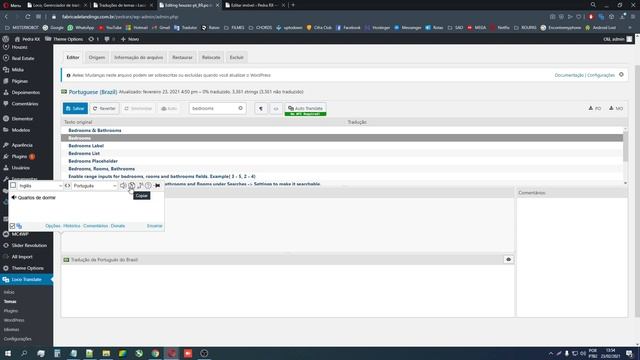640x360 pixels.
Task: Click WordPress logo in admin bar
Action: (6, 39)
